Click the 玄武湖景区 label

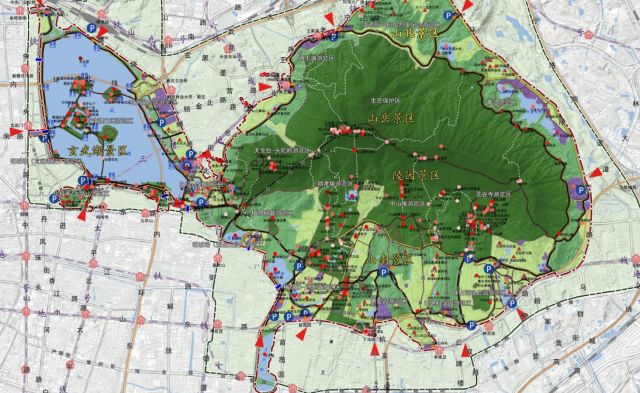click(x=98, y=151)
